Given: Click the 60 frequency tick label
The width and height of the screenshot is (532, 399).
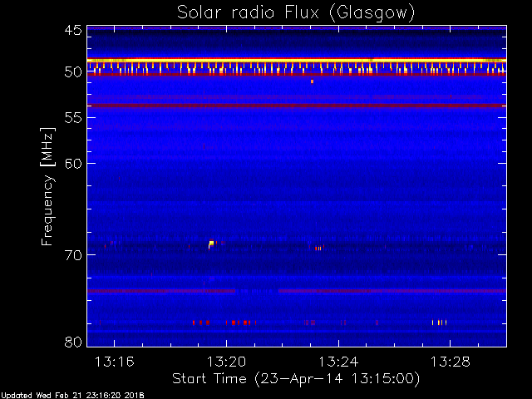Looking at the screenshot, I should tap(73, 163).
